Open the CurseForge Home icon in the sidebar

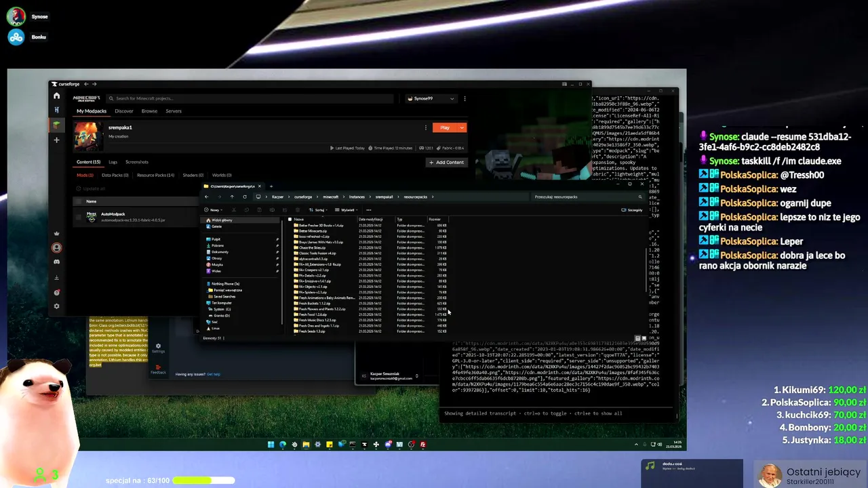[x=57, y=96]
